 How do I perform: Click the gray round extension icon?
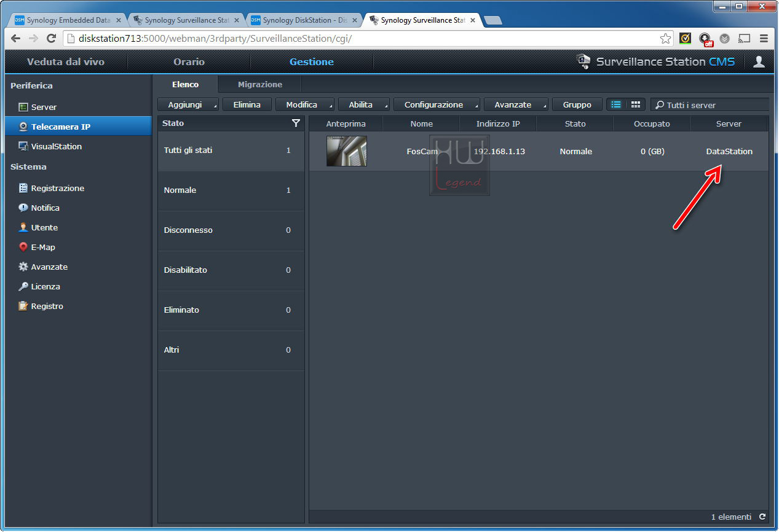pos(725,39)
